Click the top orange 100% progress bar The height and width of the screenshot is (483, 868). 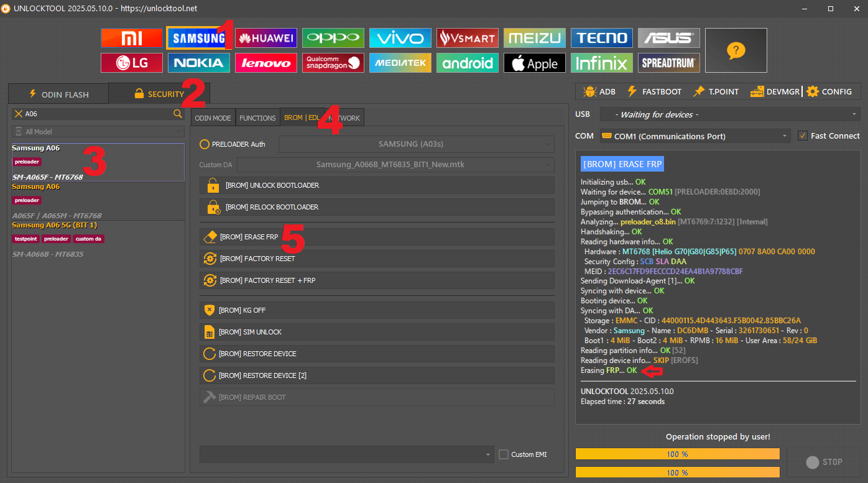[x=677, y=454]
